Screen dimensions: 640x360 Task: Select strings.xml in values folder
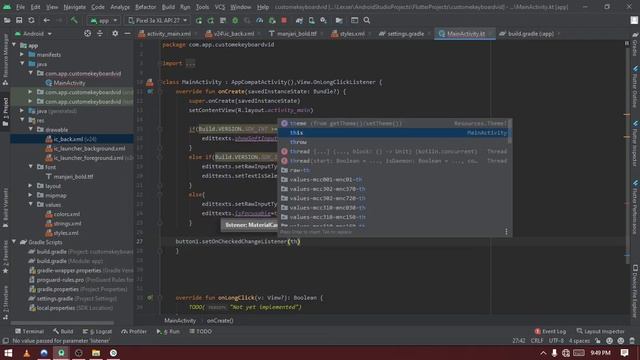pyautogui.click(x=63, y=223)
